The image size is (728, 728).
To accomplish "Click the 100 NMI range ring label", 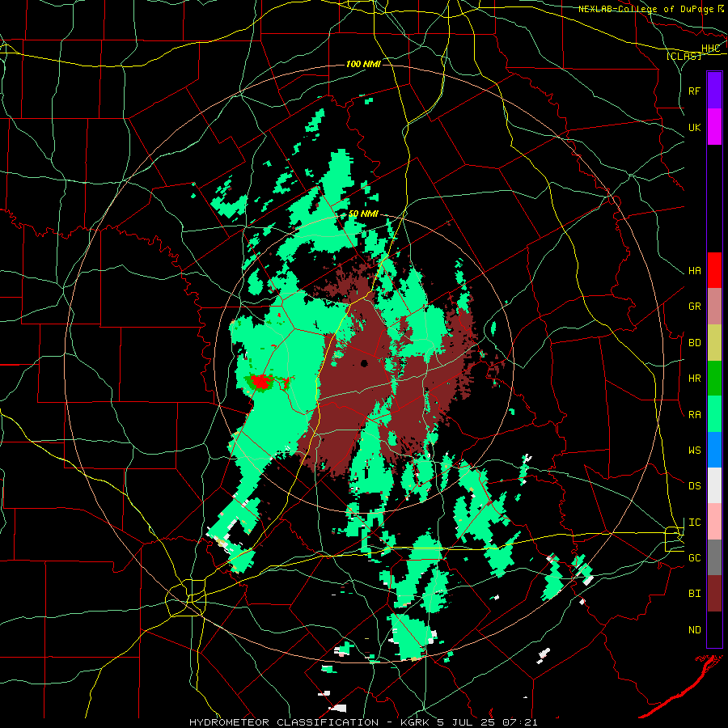I will coord(363,64).
